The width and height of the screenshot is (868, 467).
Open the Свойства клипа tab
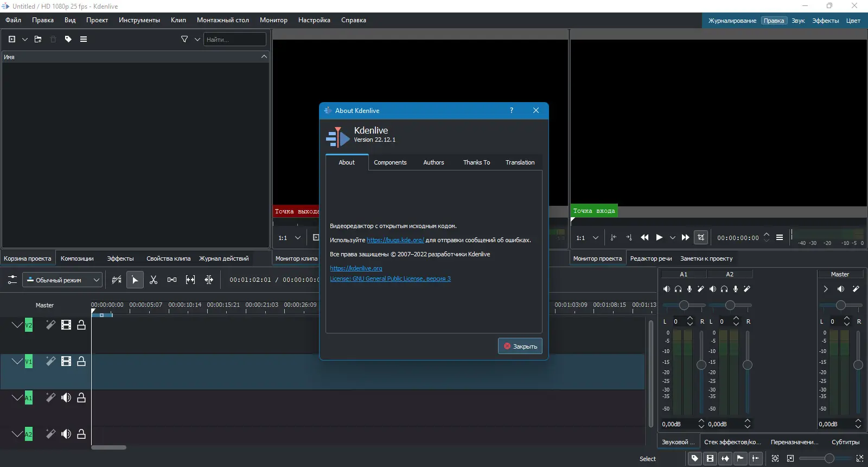tap(168, 258)
